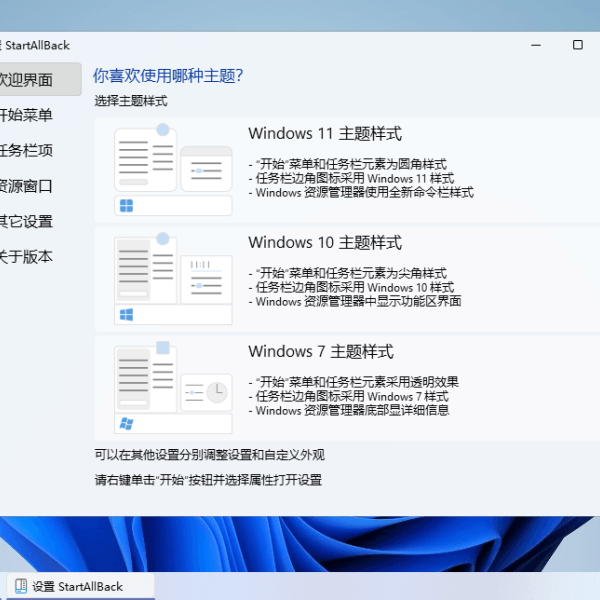600x600 pixels.
Task: Click the Windows 11 theme preview illustration
Action: tap(173, 170)
